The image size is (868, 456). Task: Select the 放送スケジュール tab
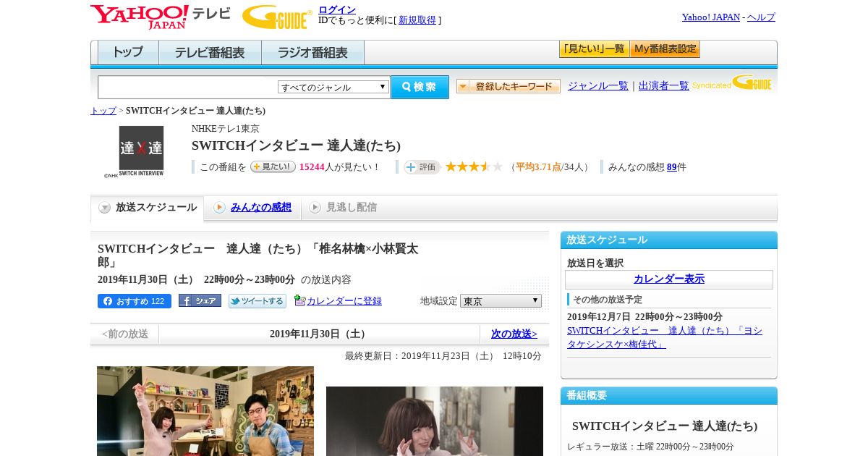coord(148,208)
